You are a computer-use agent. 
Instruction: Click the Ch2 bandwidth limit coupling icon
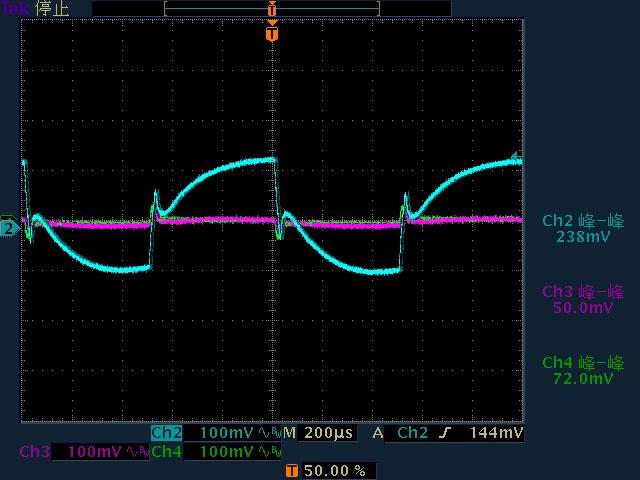pos(270,433)
